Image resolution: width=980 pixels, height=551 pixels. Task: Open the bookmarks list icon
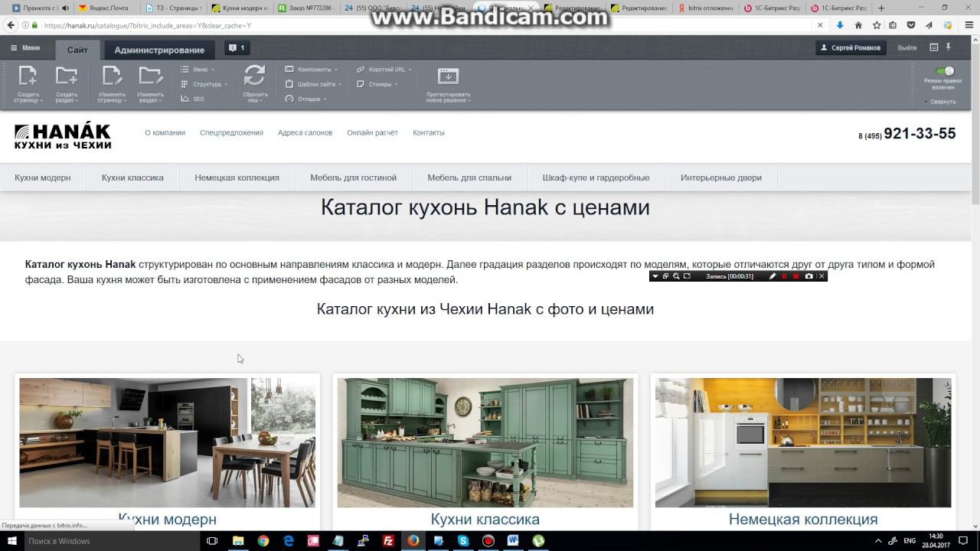pos(893,25)
